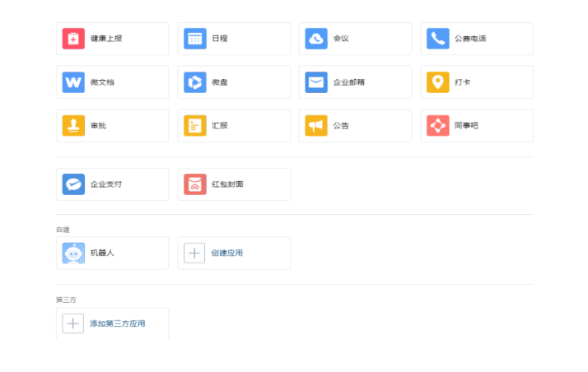
Task: Select the 企业支付 text label
Action: click(x=106, y=184)
